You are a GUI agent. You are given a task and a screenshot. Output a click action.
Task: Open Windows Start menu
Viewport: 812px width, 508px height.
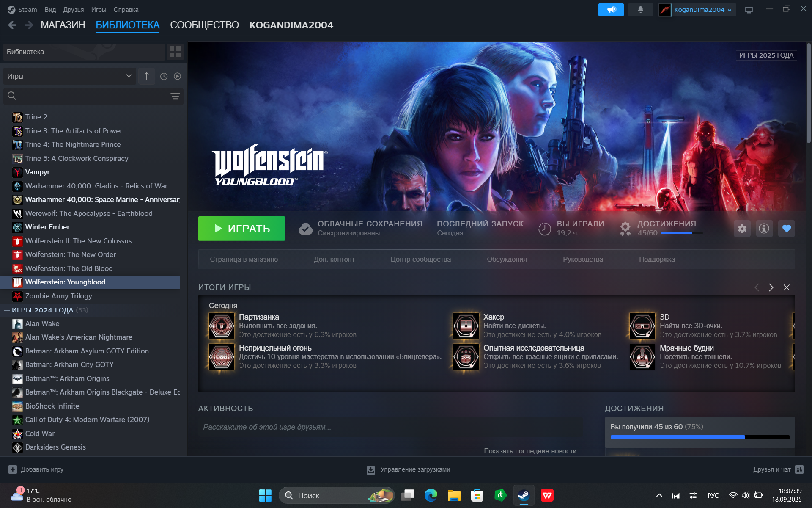(265, 495)
